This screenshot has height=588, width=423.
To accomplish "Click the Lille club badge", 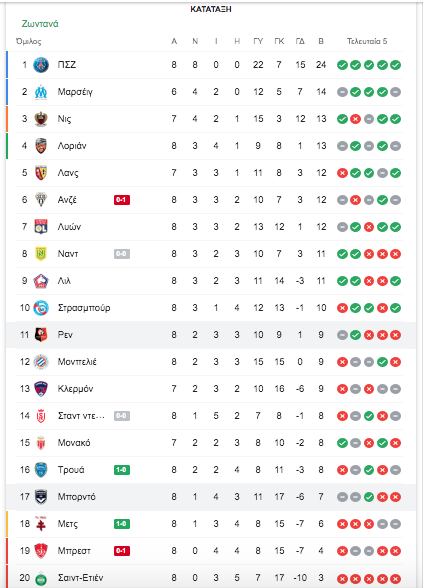I will (x=41, y=281).
